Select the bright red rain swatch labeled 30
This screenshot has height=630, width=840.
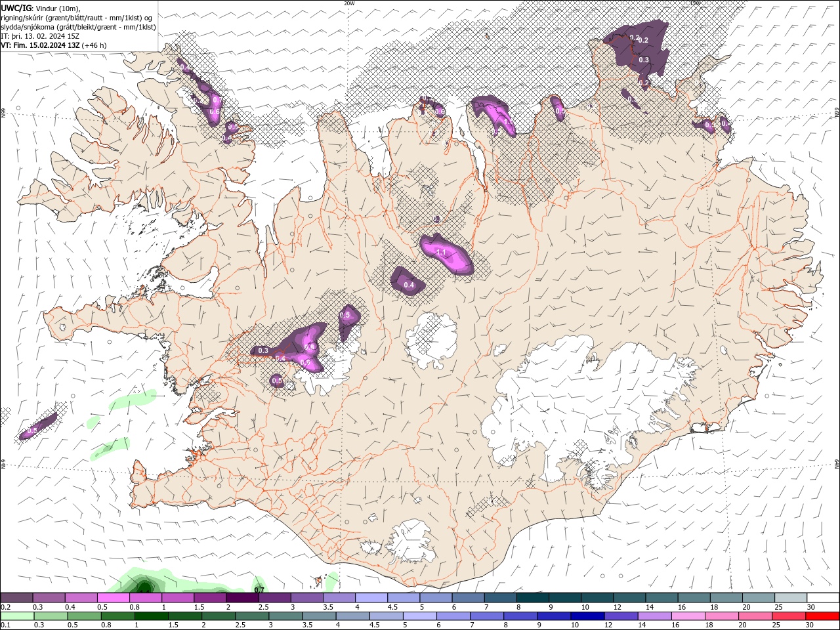point(822,616)
